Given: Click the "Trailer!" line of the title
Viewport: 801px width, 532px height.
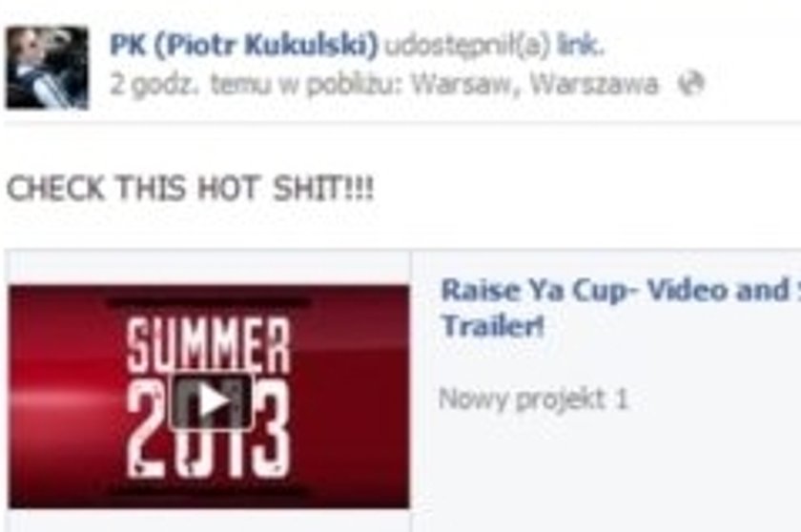Looking at the screenshot, I should pyautogui.click(x=492, y=324).
